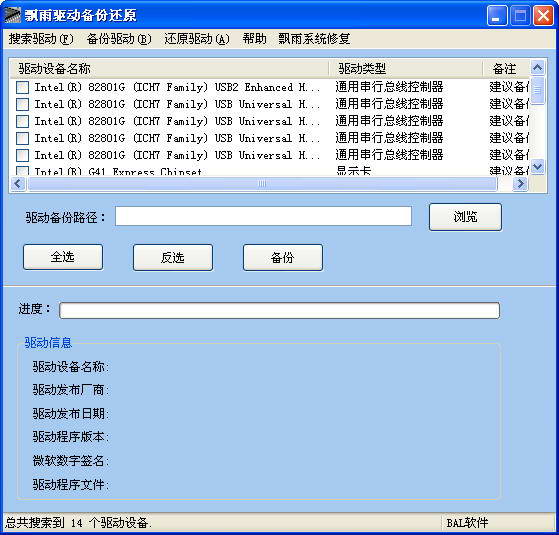Click the driver list scroll down arrow
Image resolution: width=559 pixels, height=535 pixels.
[x=537, y=166]
